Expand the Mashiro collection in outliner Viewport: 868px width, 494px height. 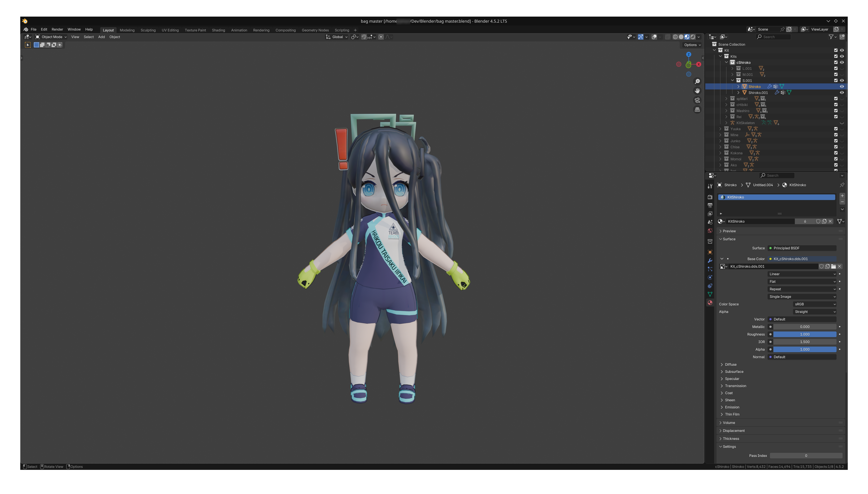pyautogui.click(x=726, y=111)
